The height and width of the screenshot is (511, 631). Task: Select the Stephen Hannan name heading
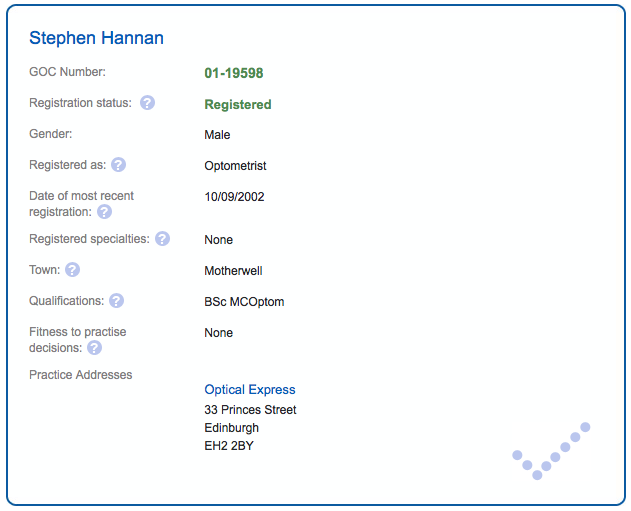(x=97, y=38)
